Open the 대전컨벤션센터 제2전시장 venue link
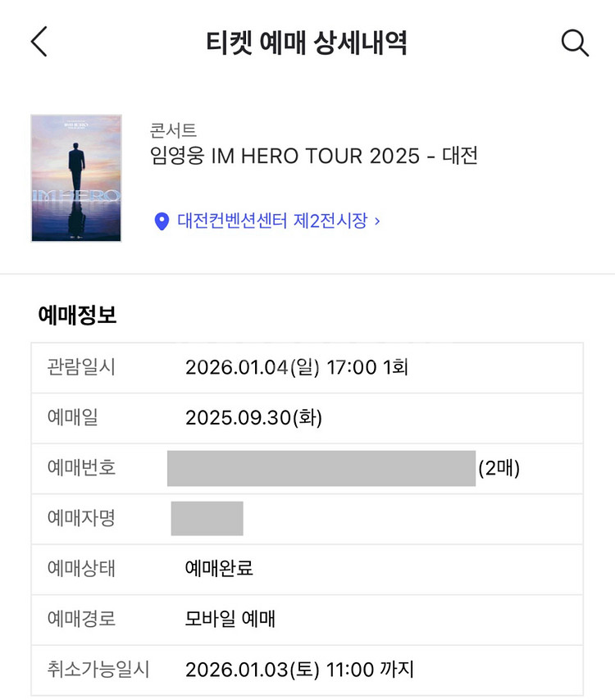 point(272,220)
